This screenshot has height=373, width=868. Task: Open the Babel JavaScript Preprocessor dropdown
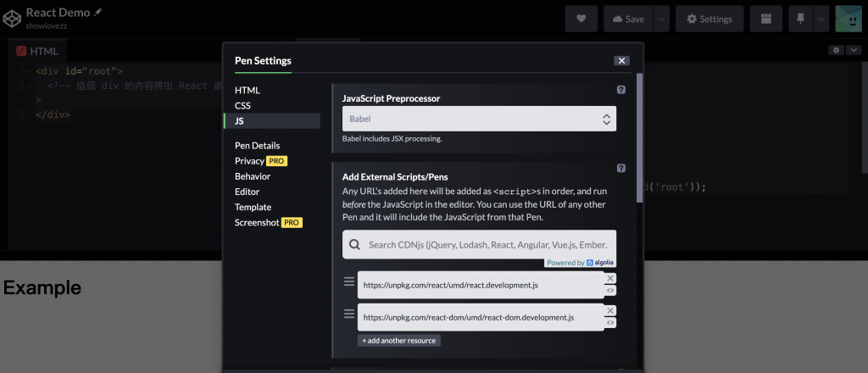point(479,120)
